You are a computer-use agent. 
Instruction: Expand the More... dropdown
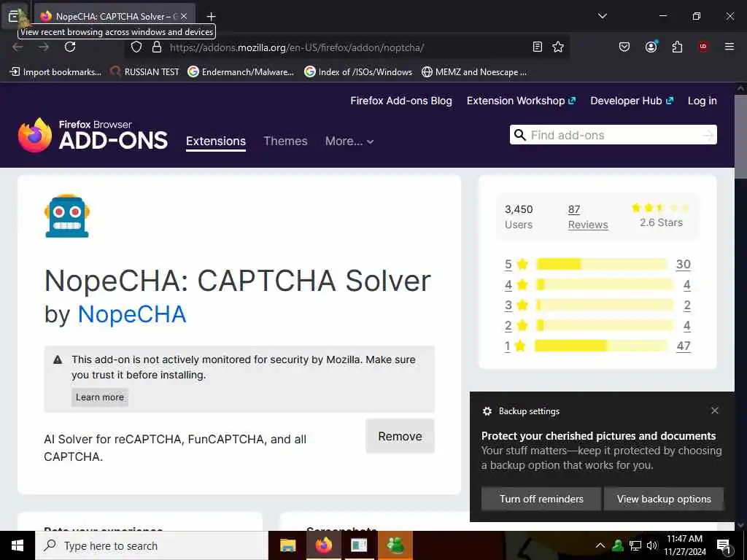[x=349, y=141]
